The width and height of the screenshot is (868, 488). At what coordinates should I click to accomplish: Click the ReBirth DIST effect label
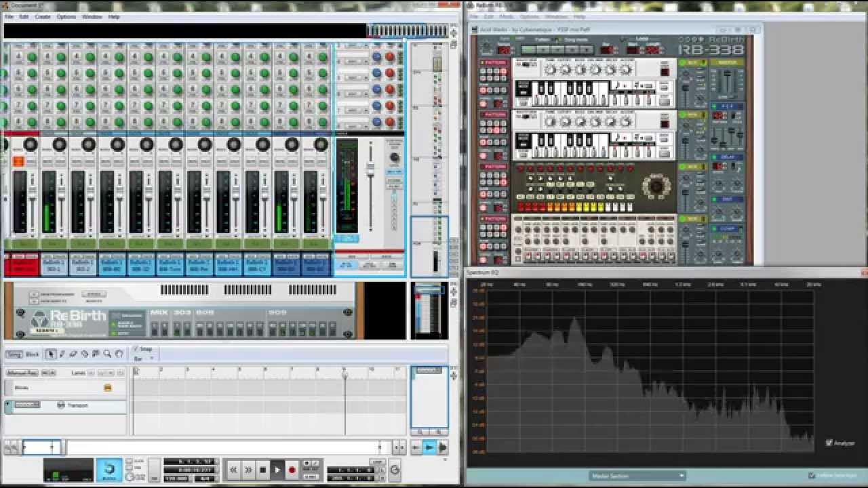coord(727,199)
